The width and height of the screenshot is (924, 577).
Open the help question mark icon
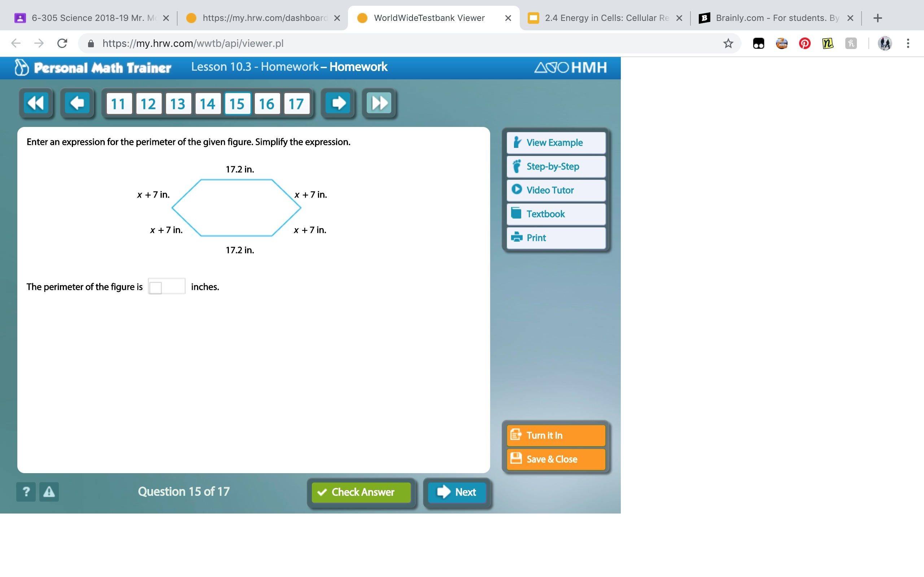(26, 492)
